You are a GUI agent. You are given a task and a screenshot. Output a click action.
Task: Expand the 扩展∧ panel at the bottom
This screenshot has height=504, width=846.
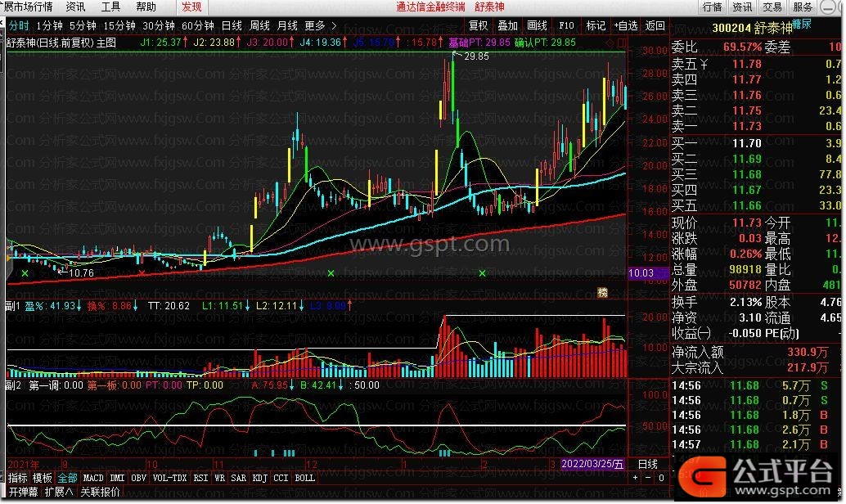pos(59,492)
